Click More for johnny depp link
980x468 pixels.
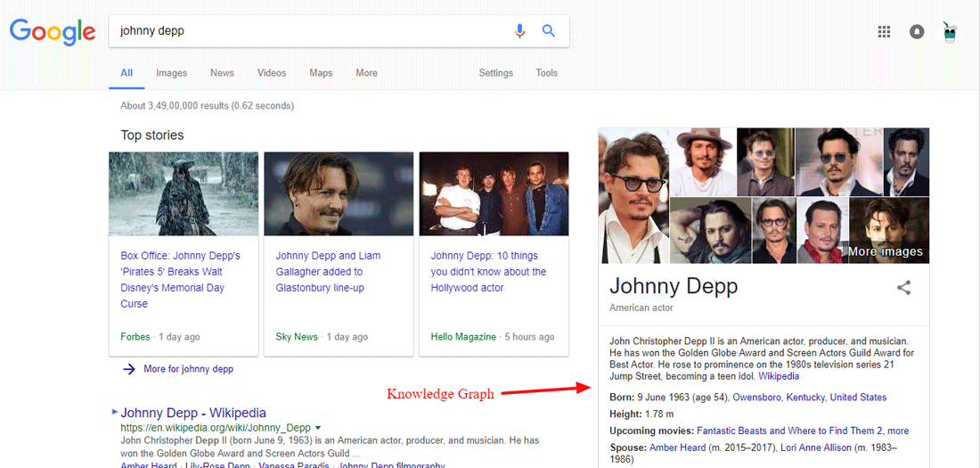click(x=188, y=369)
